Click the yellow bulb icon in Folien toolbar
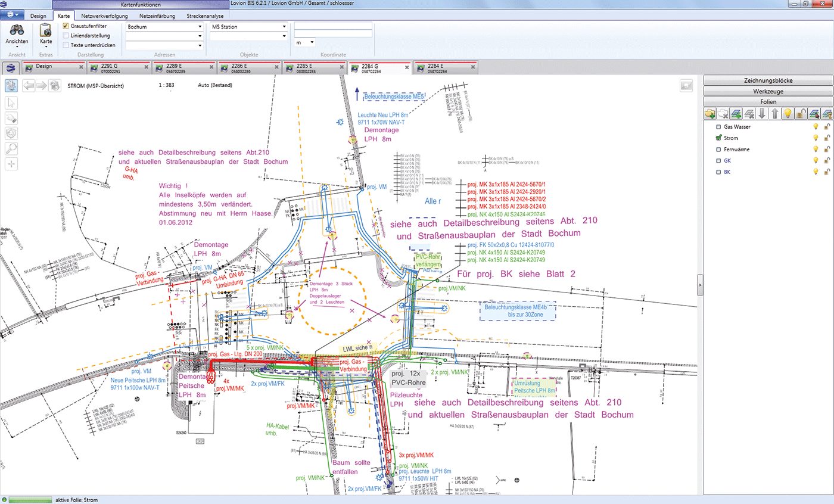The width and height of the screenshot is (834, 504). 788,113
